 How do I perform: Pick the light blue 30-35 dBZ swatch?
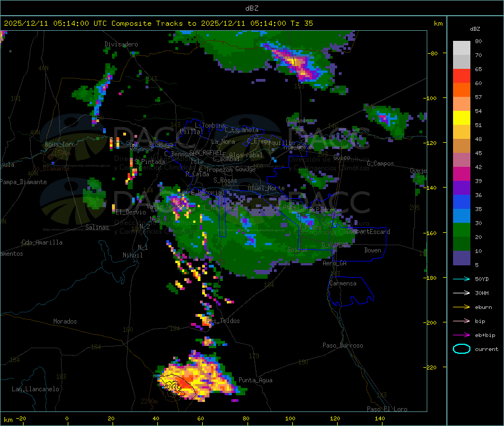[461, 216]
